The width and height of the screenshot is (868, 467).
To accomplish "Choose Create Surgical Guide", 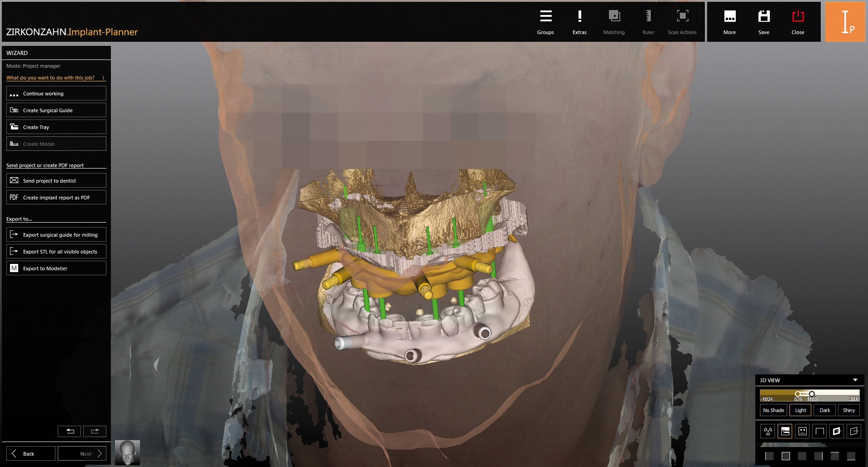I will [x=56, y=110].
